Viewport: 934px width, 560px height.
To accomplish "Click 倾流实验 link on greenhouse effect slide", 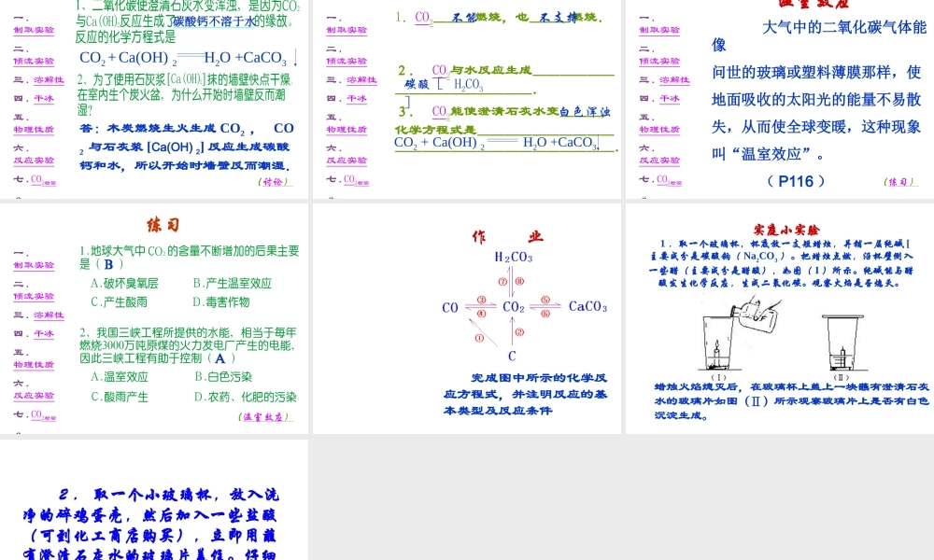I will (660, 61).
